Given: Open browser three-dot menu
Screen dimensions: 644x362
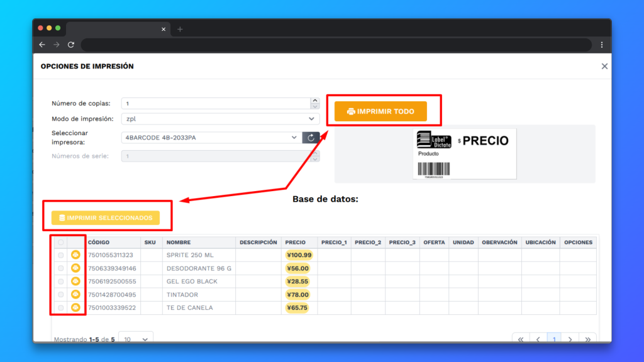Looking at the screenshot, I should [602, 45].
